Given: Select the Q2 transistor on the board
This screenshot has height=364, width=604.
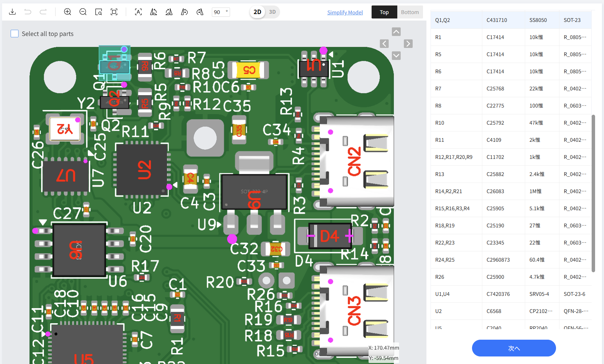Looking at the screenshot, I should click(115, 102).
